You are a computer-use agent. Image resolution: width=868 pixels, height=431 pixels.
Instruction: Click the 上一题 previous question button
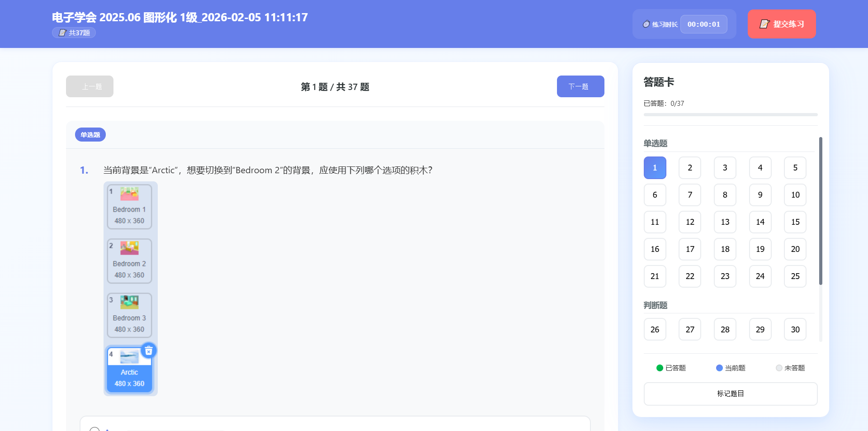90,86
